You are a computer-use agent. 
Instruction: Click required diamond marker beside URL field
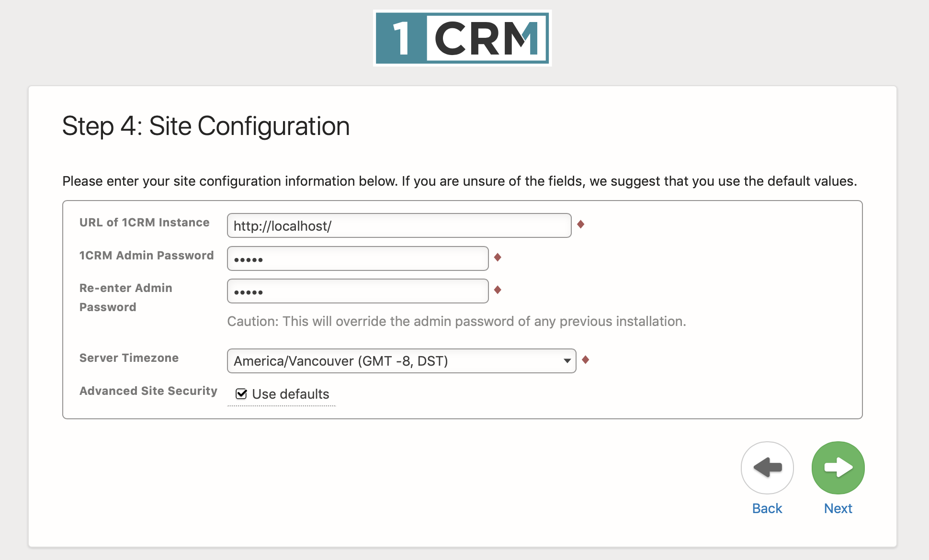[580, 224]
